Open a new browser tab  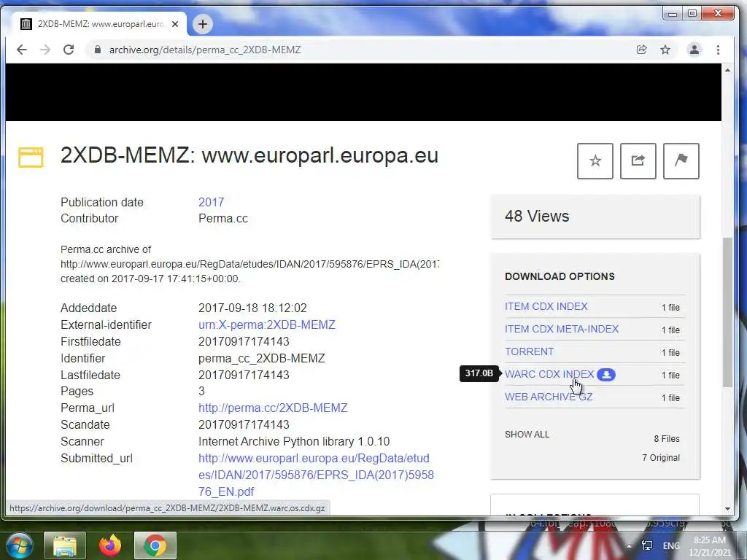(203, 24)
